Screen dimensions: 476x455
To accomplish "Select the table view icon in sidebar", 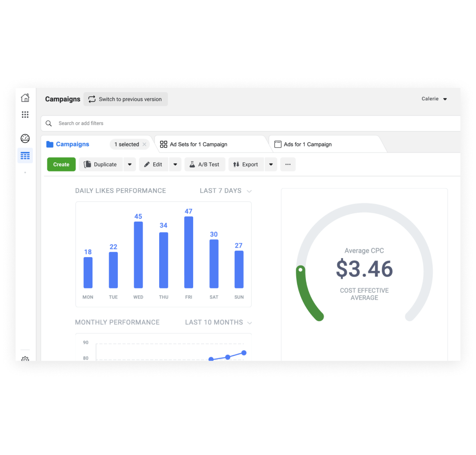I will (x=25, y=156).
